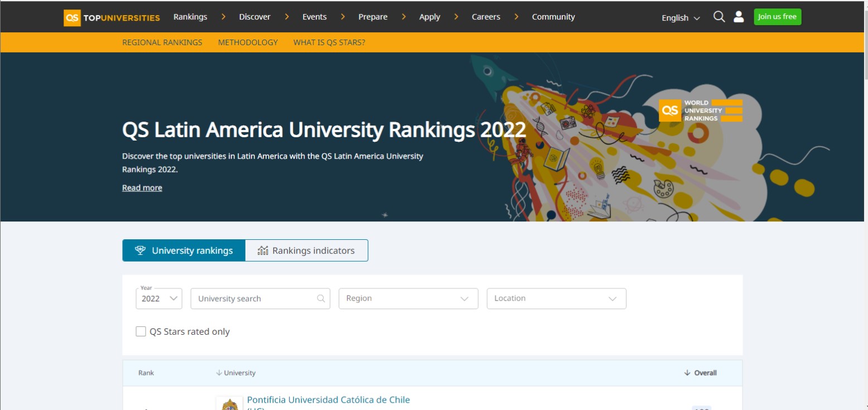Focus the University search input field

261,298
